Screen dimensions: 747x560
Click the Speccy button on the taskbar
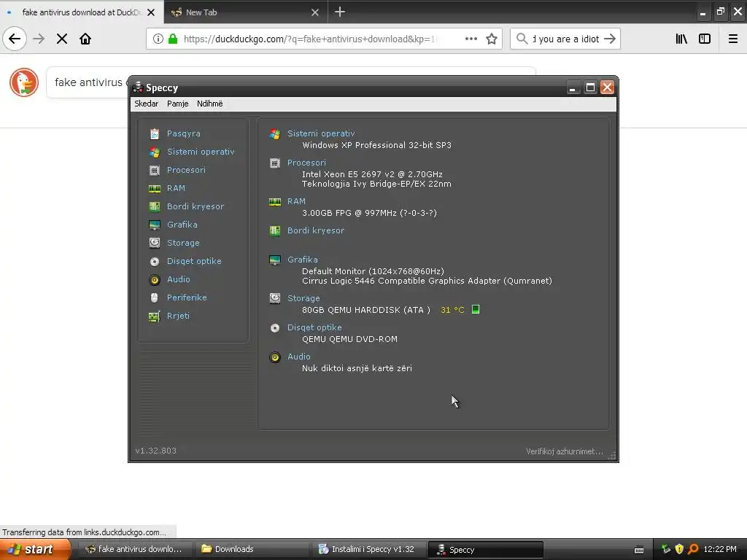click(485, 550)
